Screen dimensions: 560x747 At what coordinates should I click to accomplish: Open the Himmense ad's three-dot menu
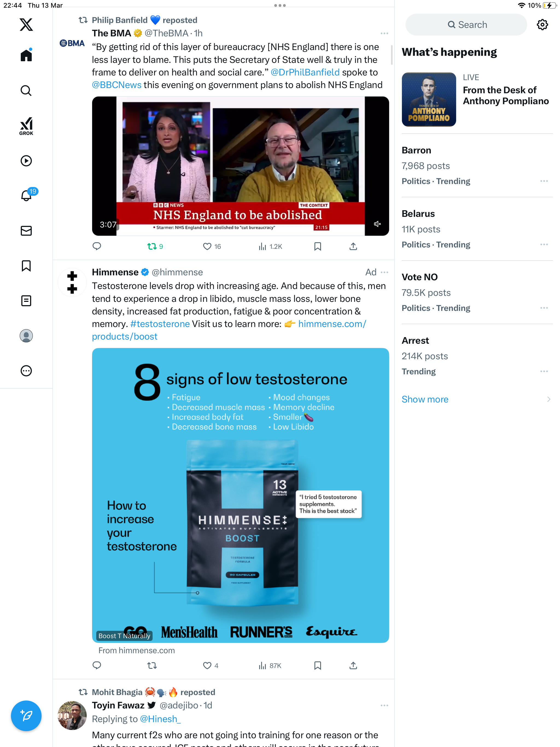pyautogui.click(x=384, y=272)
